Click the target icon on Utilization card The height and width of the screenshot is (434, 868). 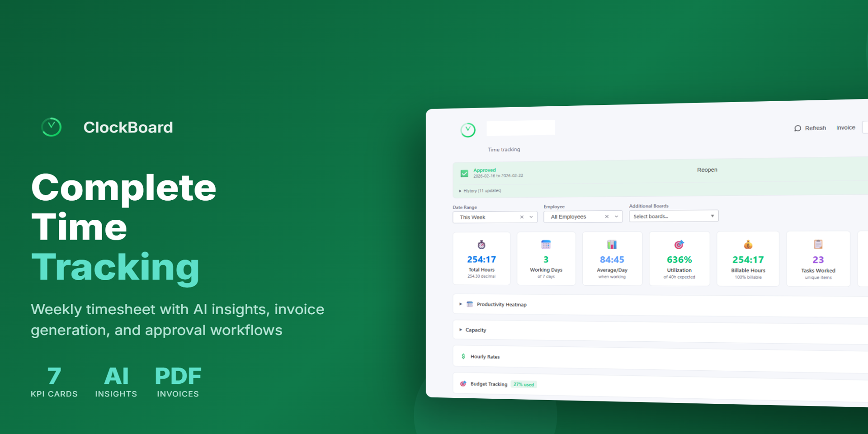679,245
